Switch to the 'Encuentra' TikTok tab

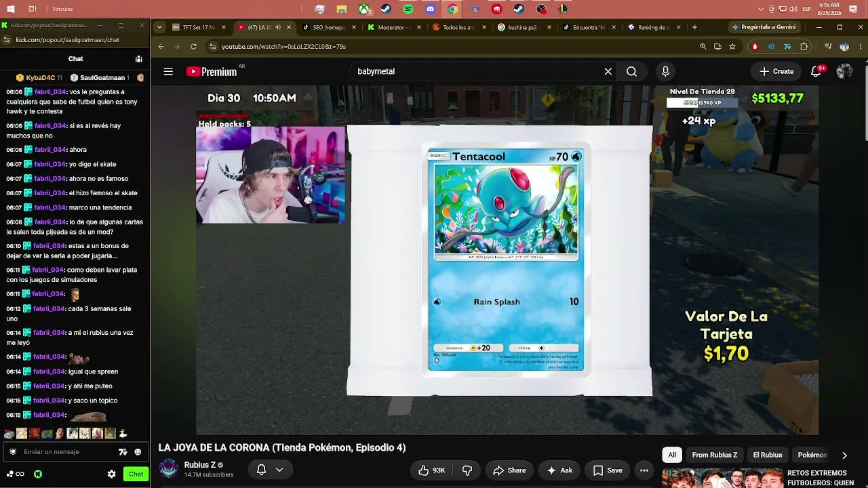[x=587, y=28]
